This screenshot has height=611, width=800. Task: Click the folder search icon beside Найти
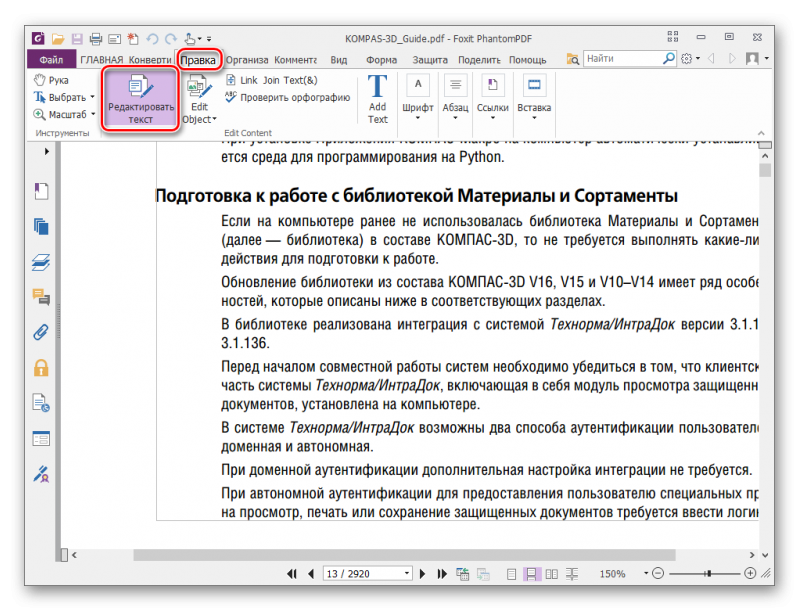point(572,59)
